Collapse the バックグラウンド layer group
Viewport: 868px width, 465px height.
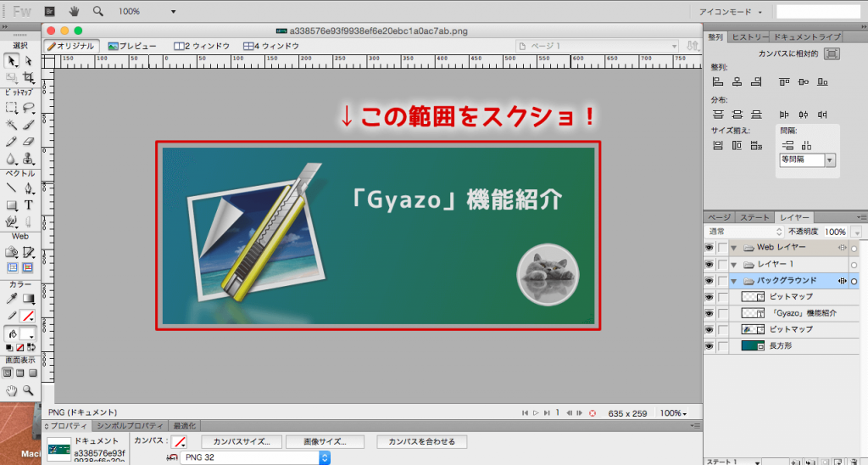734,281
